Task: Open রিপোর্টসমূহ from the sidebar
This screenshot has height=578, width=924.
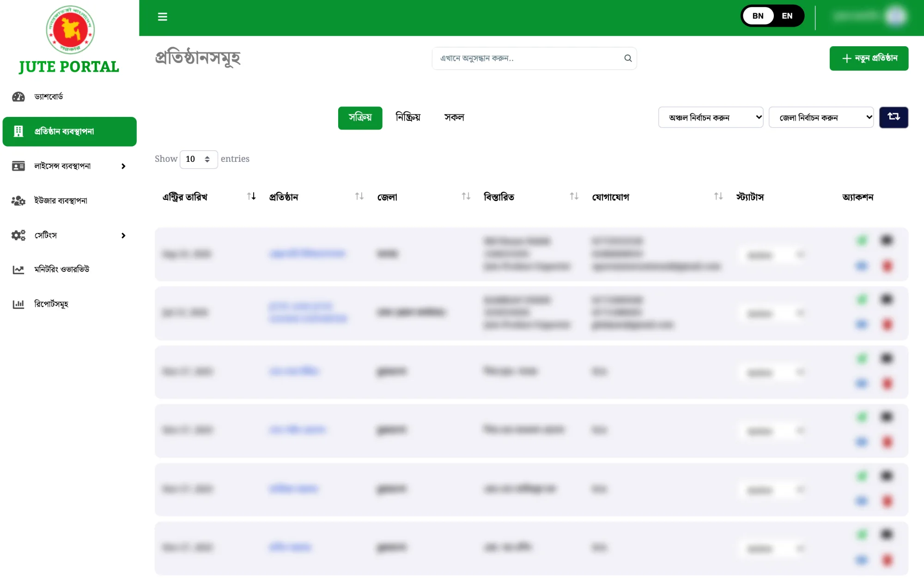Action: coord(51,304)
